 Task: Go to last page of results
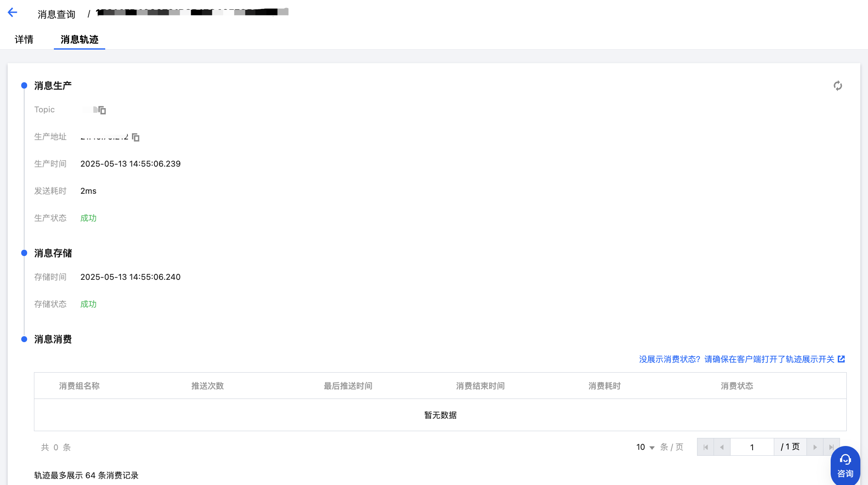tap(831, 447)
